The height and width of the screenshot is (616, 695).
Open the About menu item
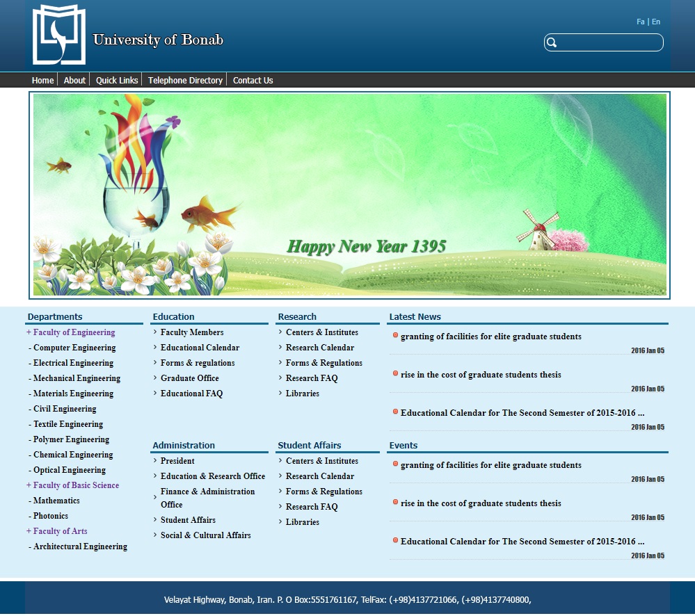(x=74, y=80)
